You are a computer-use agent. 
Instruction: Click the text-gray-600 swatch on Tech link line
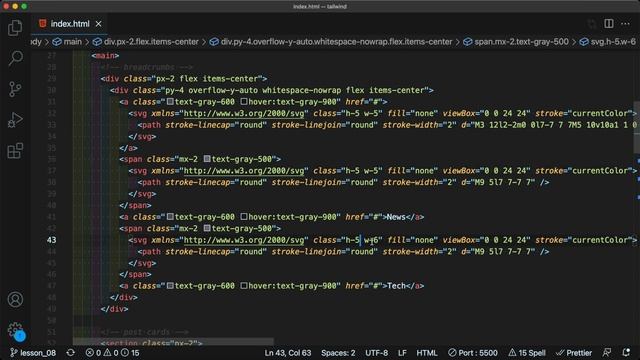click(170, 286)
